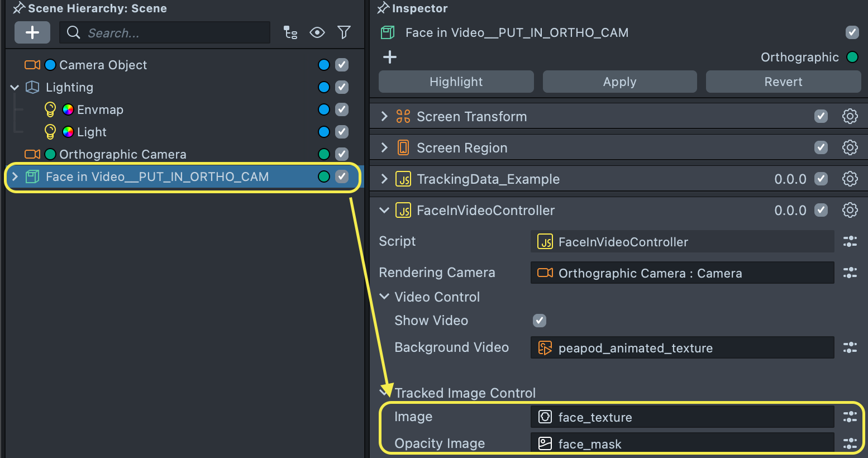868x458 pixels.
Task: Toggle the eye visibility filter icon
Action: click(317, 32)
